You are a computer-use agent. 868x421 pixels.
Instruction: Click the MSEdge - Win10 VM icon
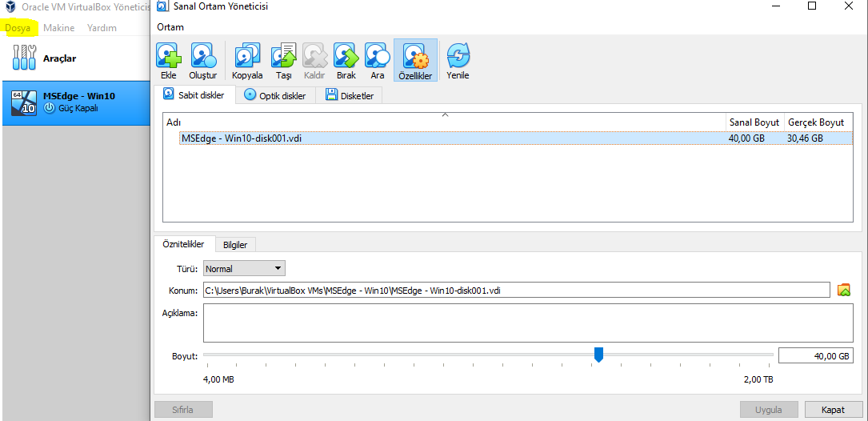coord(24,103)
